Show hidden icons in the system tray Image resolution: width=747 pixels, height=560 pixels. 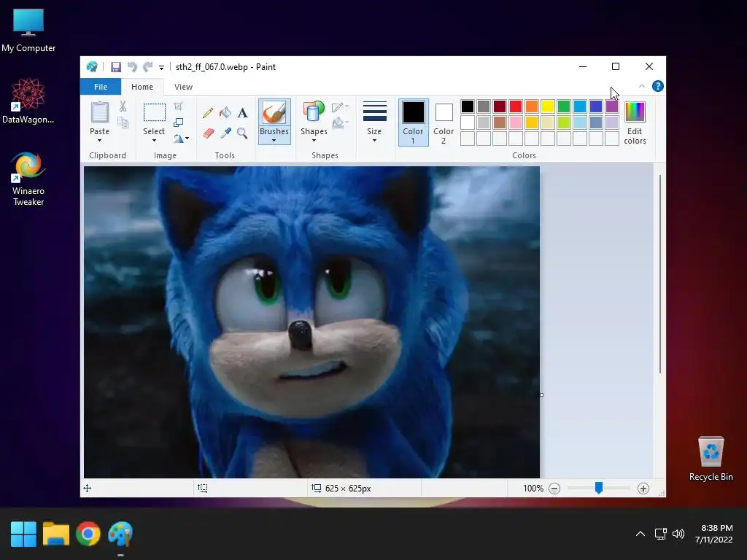[x=640, y=534]
